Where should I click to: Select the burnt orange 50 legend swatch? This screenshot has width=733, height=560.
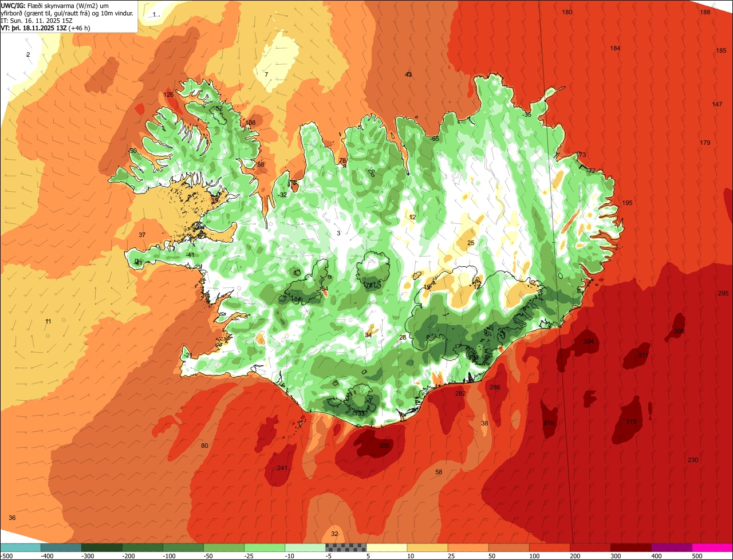pos(509,547)
